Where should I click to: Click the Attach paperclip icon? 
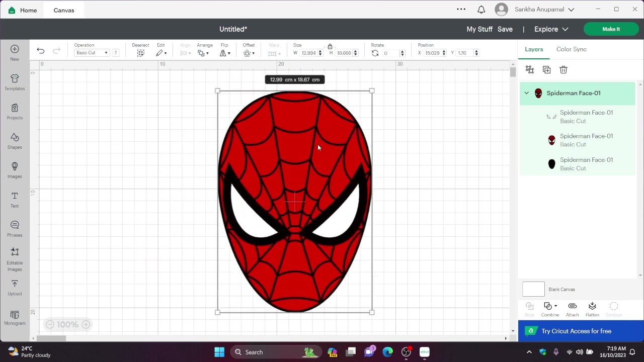[572, 309]
